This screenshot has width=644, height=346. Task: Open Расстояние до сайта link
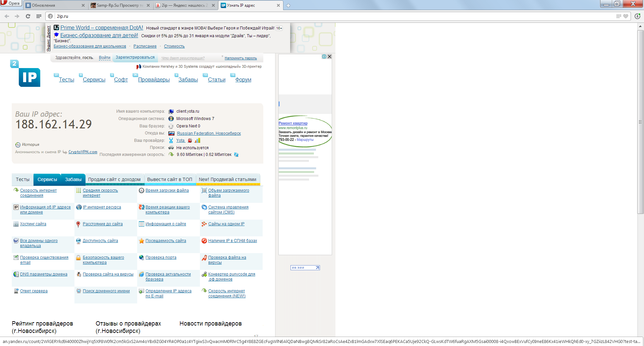[x=103, y=224]
